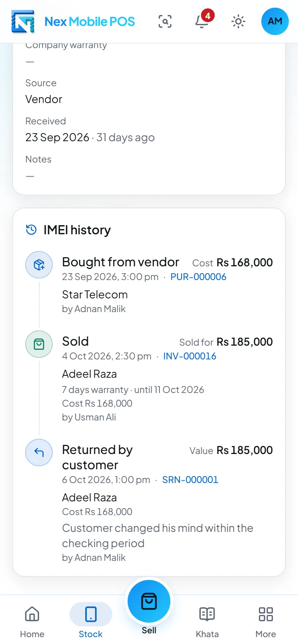This screenshot has width=298, height=644.
Task: Click the Star Telecom vendor name
Action: click(95, 295)
